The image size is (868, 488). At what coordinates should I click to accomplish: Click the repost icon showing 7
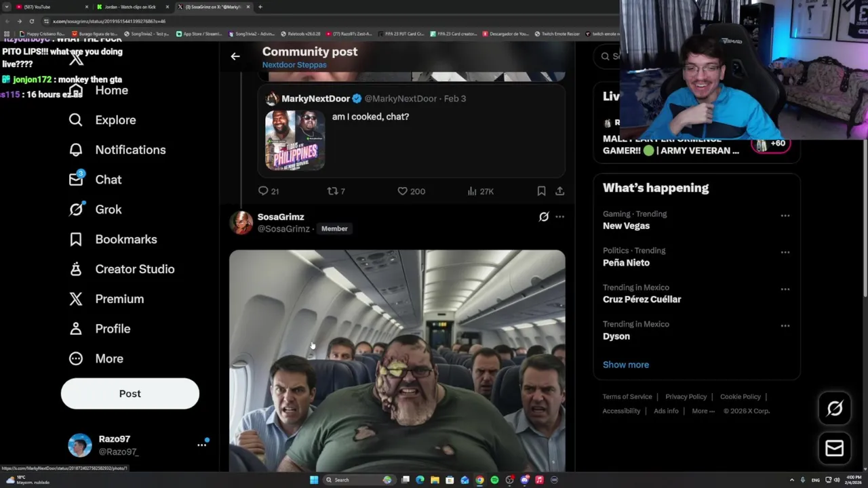332,191
